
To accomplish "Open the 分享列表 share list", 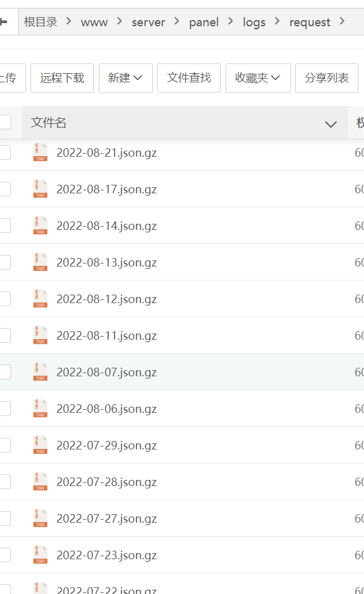I will [x=326, y=78].
